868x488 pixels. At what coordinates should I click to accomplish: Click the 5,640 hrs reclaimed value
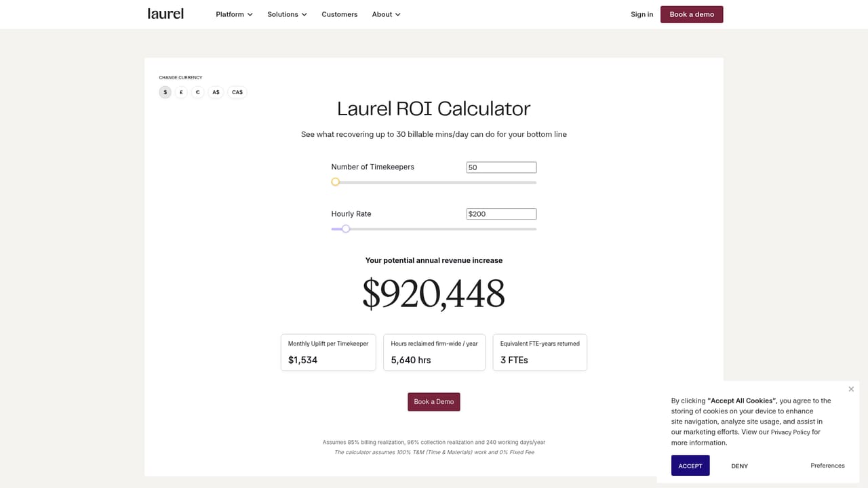click(x=411, y=360)
